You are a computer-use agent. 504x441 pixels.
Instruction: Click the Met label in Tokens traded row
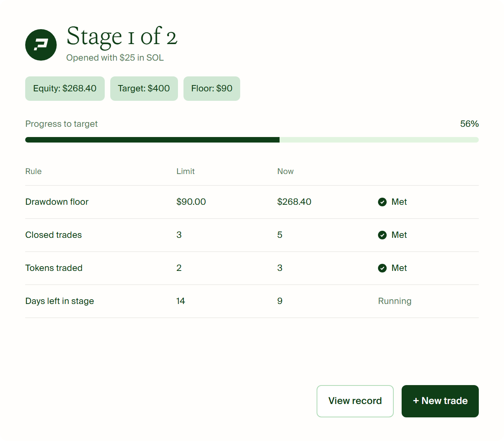click(x=399, y=268)
